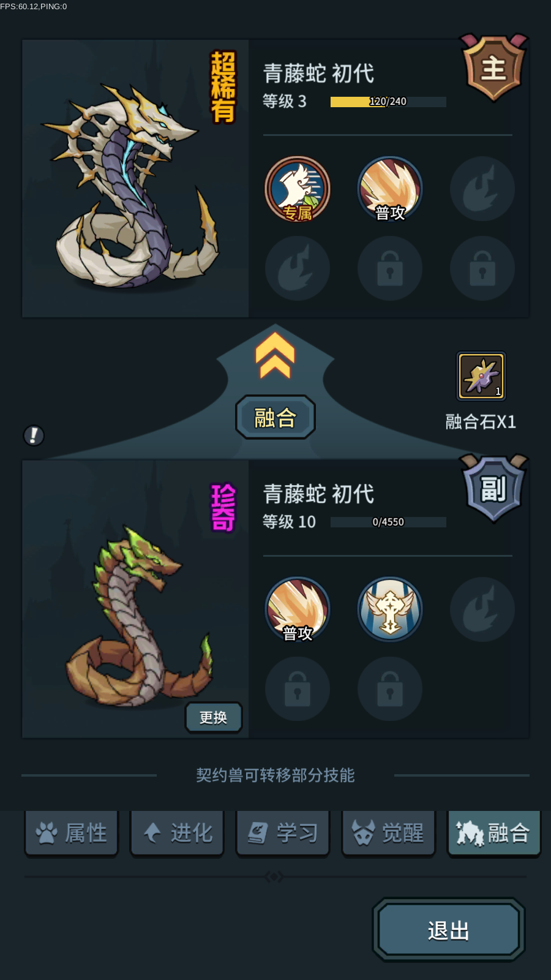The image size is (551, 980).
Task: Click the center 融合 fuse button
Action: [275, 417]
